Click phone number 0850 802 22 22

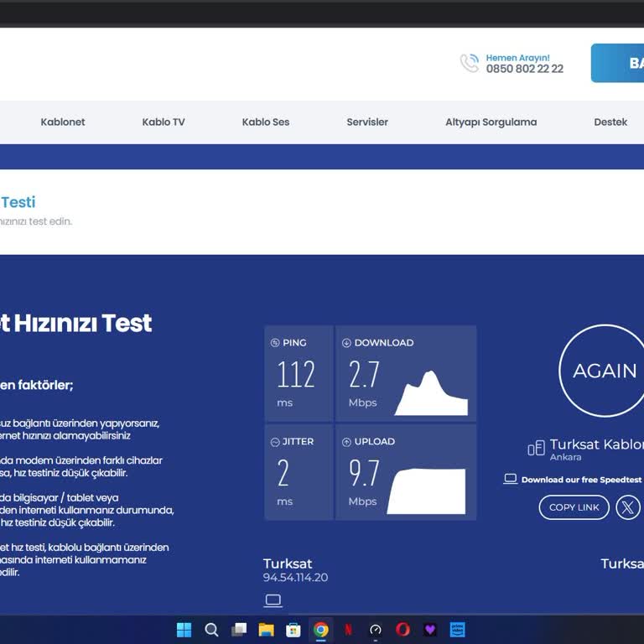pos(524,69)
